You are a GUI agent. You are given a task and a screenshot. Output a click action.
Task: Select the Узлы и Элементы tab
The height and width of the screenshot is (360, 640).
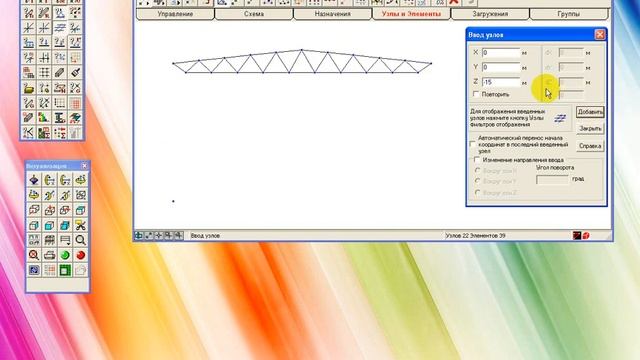411,14
